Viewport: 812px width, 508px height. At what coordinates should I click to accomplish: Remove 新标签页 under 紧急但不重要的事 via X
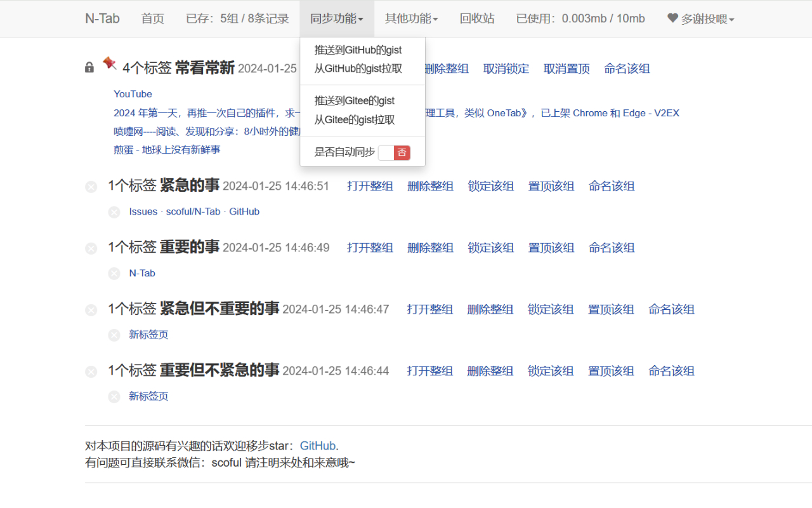[114, 335]
